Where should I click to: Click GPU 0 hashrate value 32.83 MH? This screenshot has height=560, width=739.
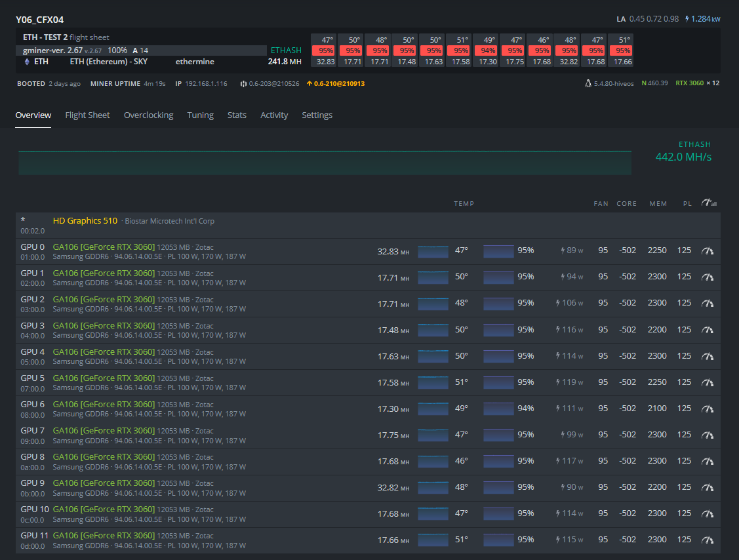tap(393, 252)
